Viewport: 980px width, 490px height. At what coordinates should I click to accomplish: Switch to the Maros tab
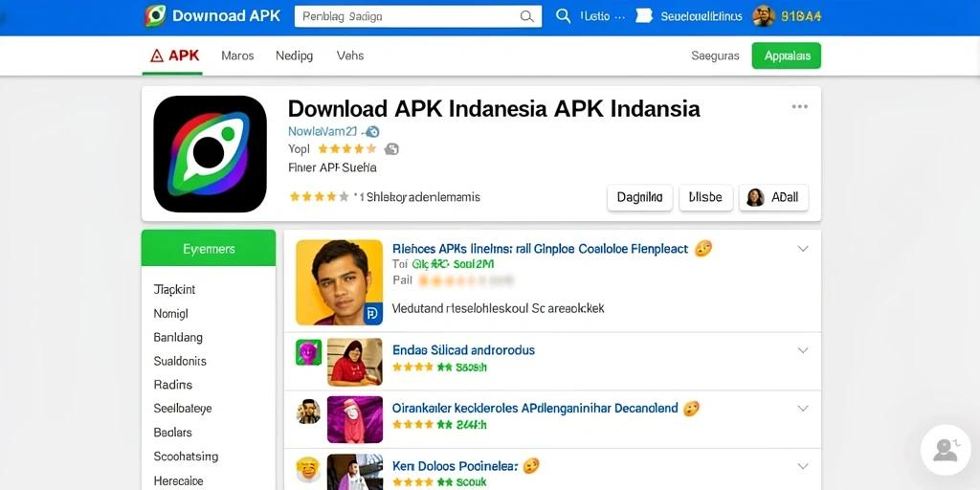(x=237, y=56)
